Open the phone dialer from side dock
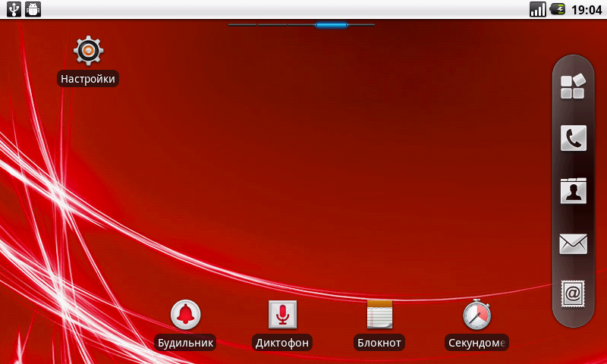Image resolution: width=607 pixels, height=364 pixels. point(574,138)
